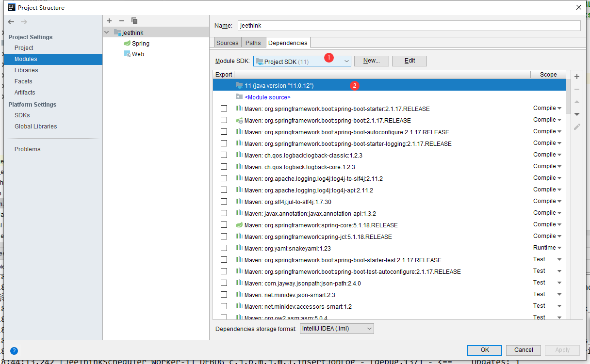Viewport: 590px width, 364px height.
Task: Click the folder icon next to Module source
Action: tap(239, 97)
